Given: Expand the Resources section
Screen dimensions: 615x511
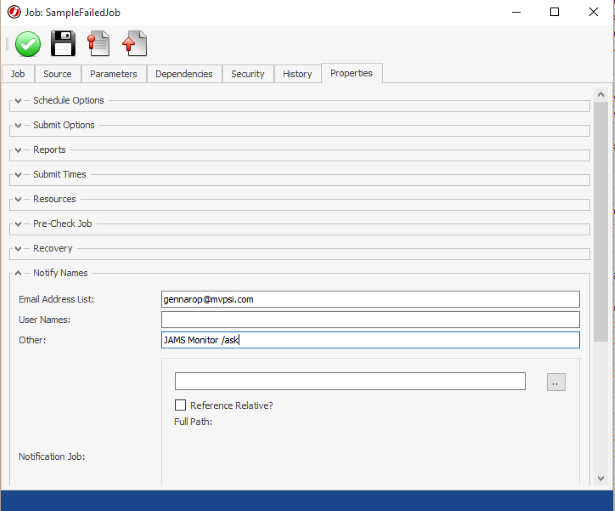Looking at the screenshot, I should tap(18, 200).
